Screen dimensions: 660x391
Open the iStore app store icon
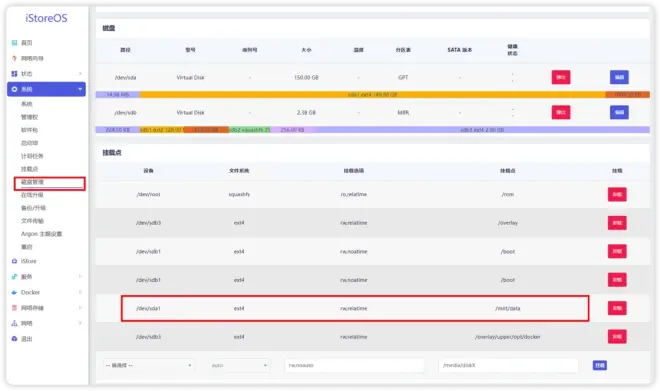point(14,261)
